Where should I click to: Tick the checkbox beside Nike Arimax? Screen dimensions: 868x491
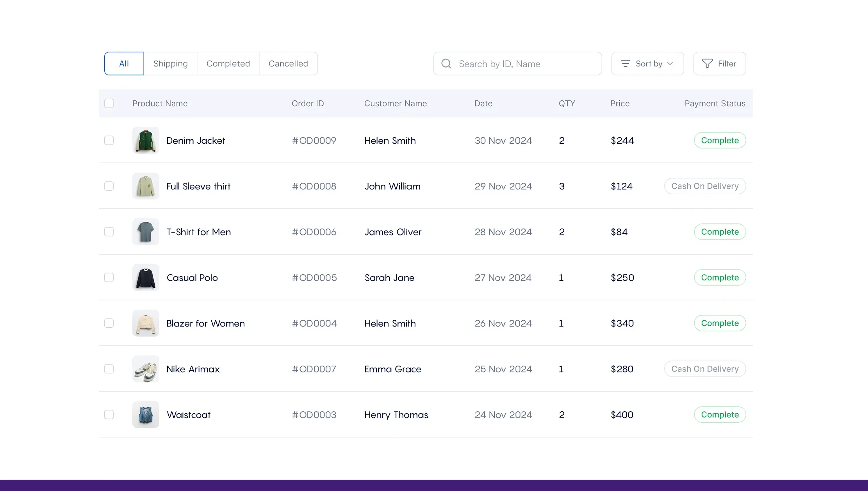[109, 369]
